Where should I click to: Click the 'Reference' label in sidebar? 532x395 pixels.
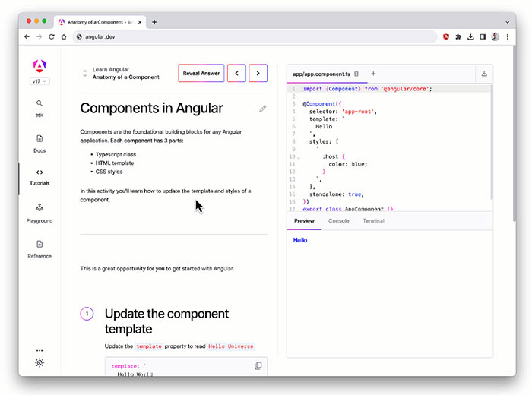(40, 256)
